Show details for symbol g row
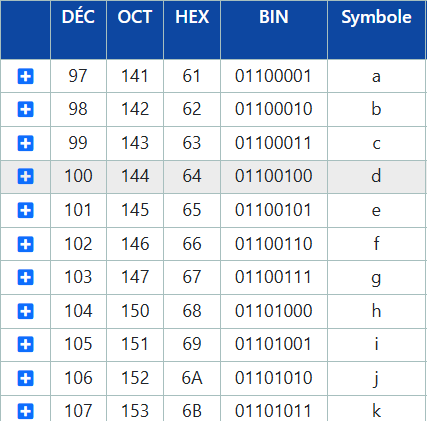The height and width of the screenshot is (421, 427). (x=25, y=277)
